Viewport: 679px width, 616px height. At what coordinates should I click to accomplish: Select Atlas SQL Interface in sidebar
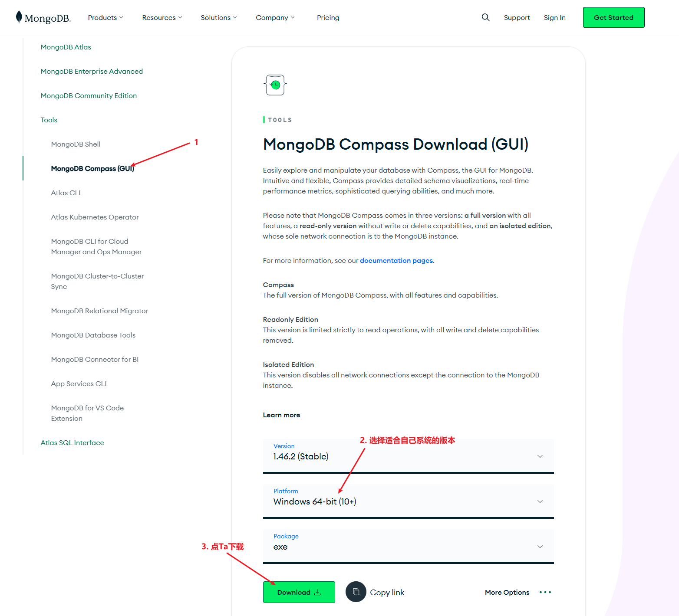pyautogui.click(x=72, y=442)
